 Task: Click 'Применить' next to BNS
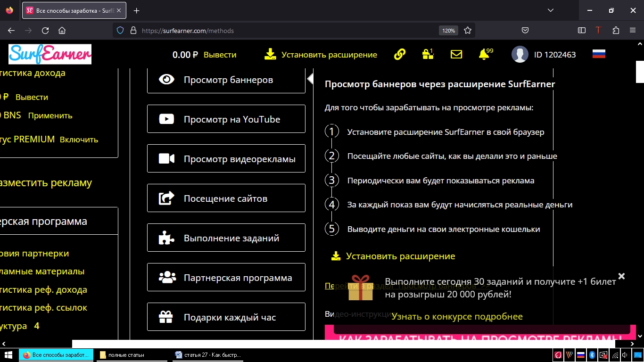click(x=50, y=115)
